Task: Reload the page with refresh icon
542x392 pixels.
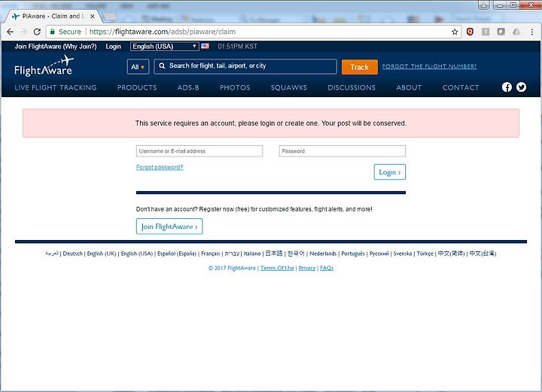Action: pyautogui.click(x=37, y=32)
